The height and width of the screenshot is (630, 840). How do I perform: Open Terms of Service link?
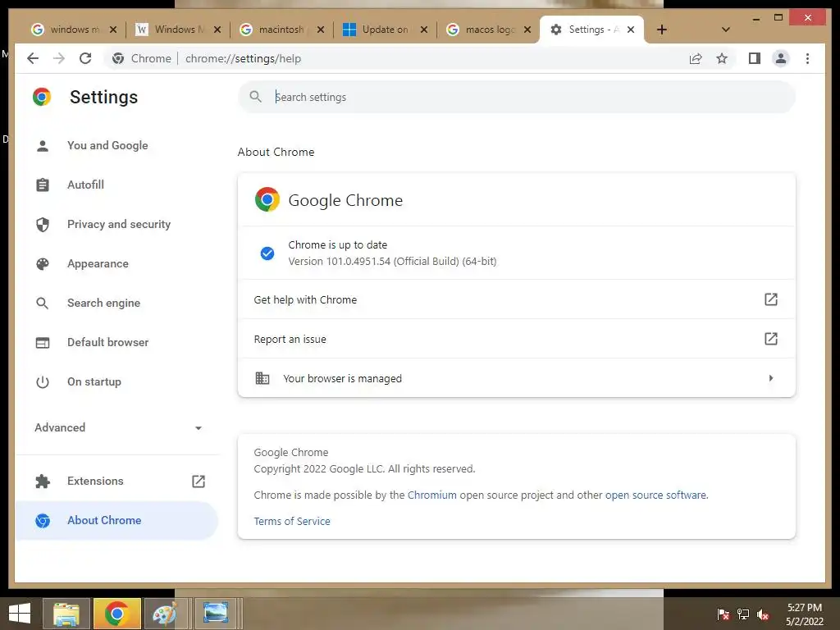tap(292, 521)
